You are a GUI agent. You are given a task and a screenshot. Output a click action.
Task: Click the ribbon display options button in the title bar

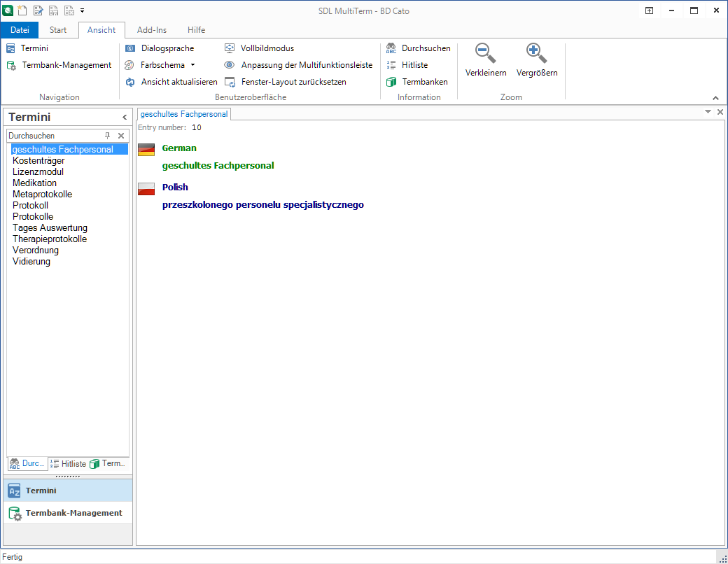click(x=649, y=10)
